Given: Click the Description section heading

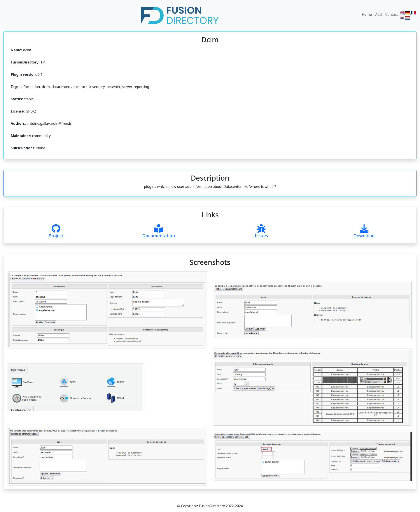Looking at the screenshot, I should [210, 178].
